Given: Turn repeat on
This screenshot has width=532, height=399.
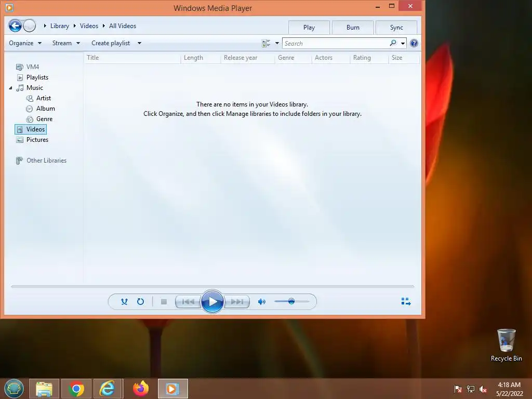Looking at the screenshot, I should [140, 301].
